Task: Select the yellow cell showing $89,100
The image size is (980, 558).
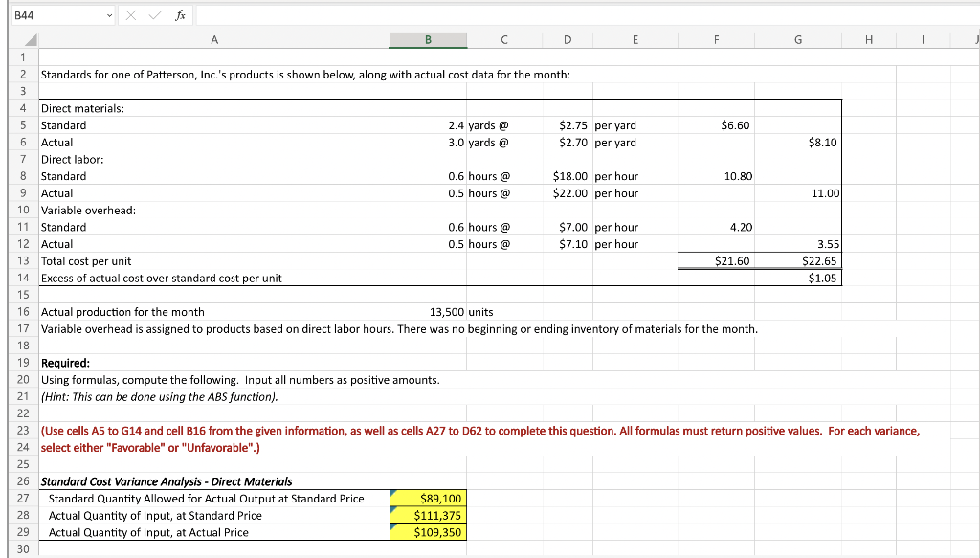Action: pos(428,498)
